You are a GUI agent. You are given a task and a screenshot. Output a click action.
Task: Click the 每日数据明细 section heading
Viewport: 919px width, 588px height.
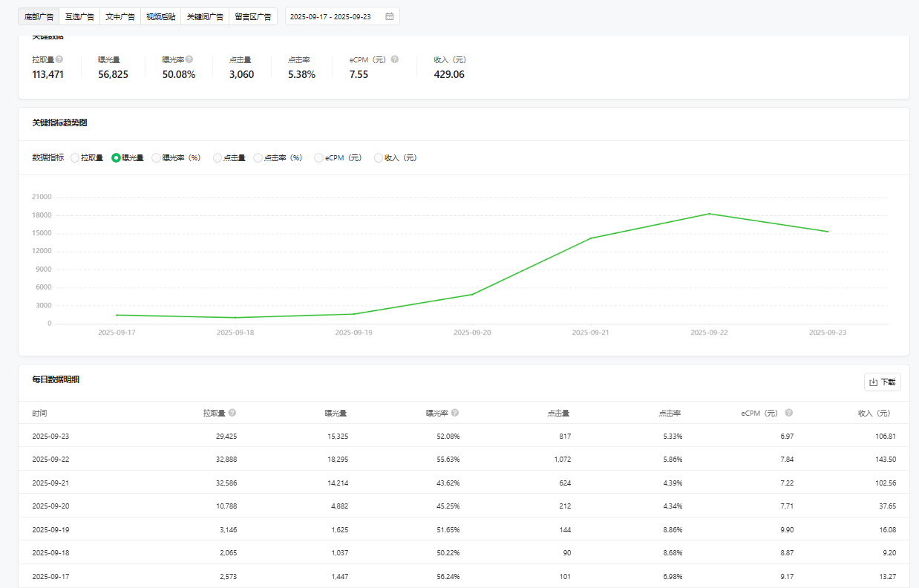(56, 379)
